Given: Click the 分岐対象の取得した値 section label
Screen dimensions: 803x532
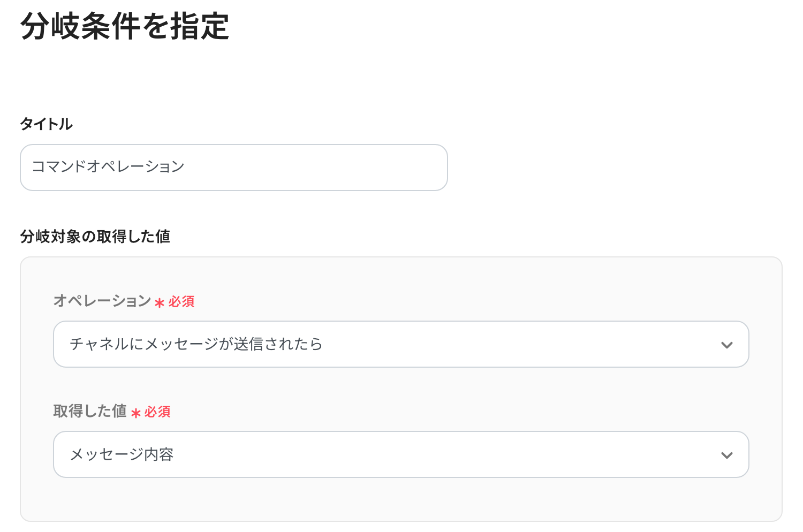Looking at the screenshot, I should point(95,237).
